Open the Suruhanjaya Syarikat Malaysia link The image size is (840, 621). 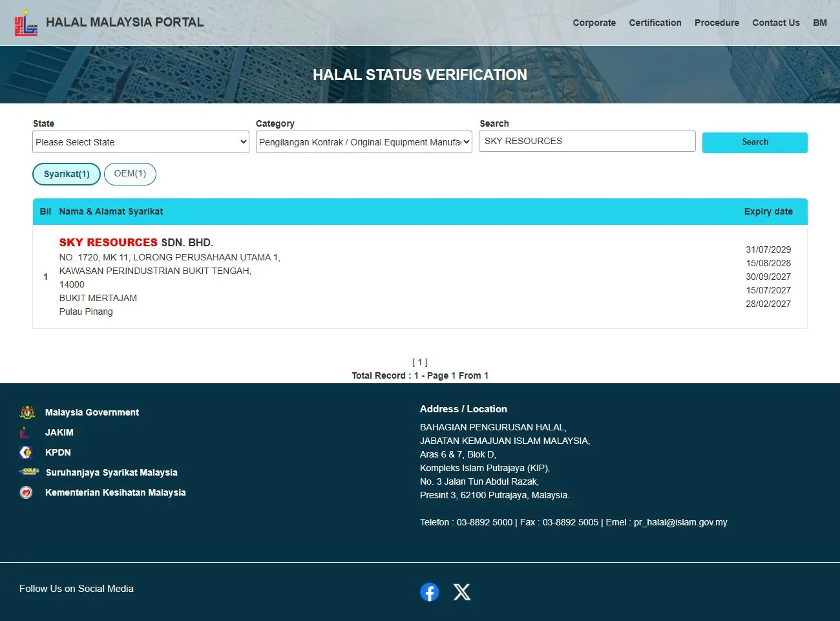112,472
